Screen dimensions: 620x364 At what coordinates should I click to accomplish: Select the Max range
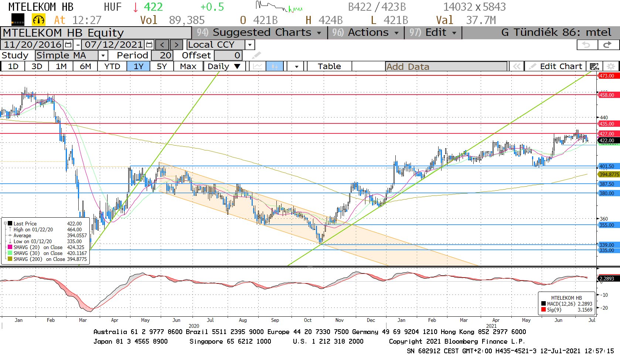[x=188, y=67]
